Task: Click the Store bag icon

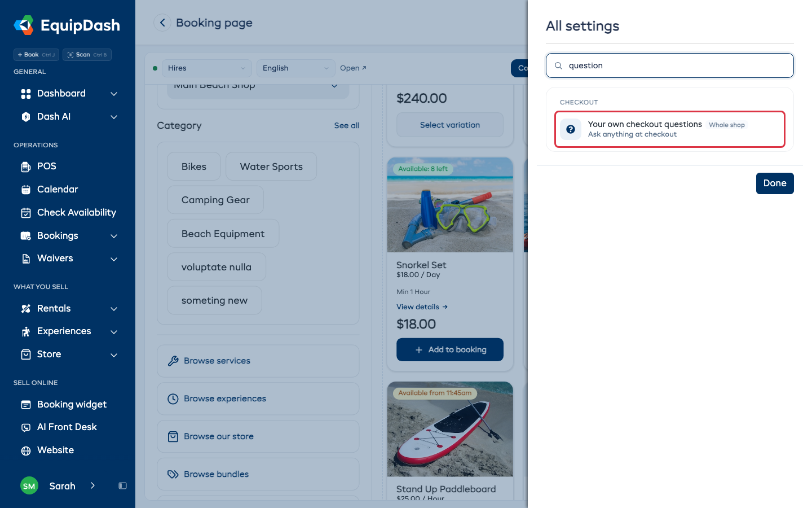Action: [26, 354]
